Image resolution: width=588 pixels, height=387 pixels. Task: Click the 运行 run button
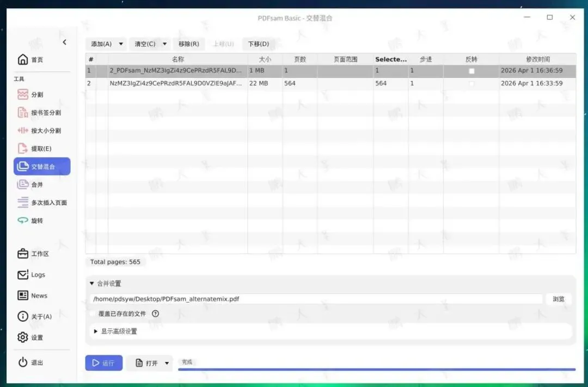click(x=104, y=363)
